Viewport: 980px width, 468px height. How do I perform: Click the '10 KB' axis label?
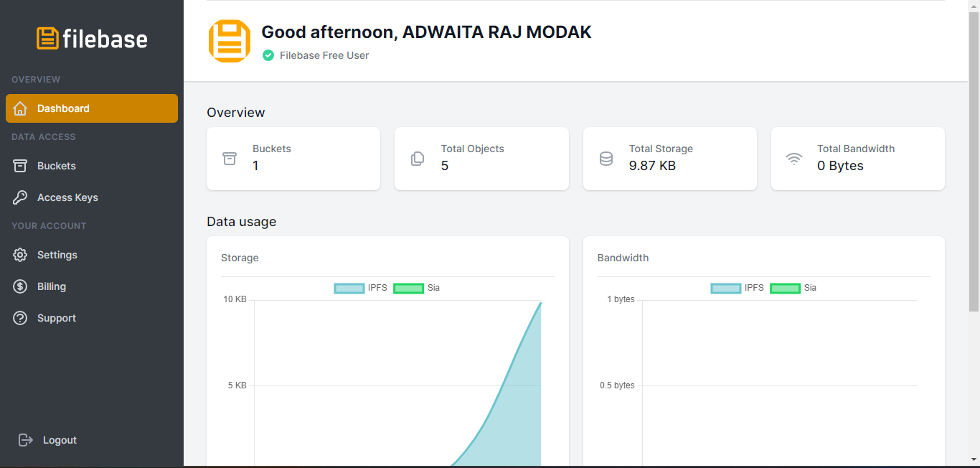point(235,299)
